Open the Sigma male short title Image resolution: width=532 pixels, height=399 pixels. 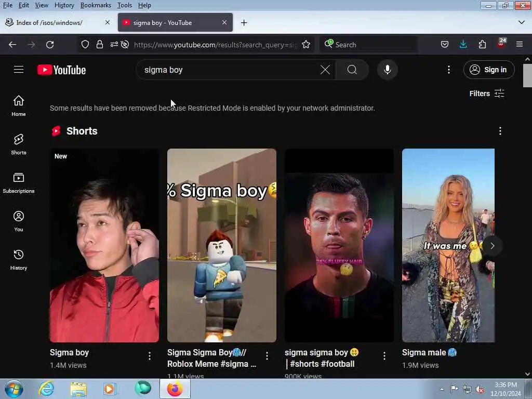coord(429,353)
